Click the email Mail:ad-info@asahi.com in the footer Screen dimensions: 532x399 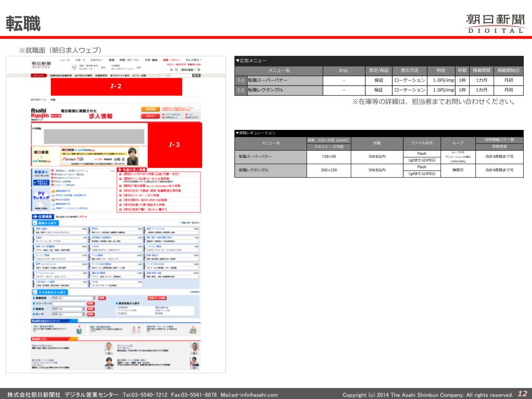(x=249, y=395)
